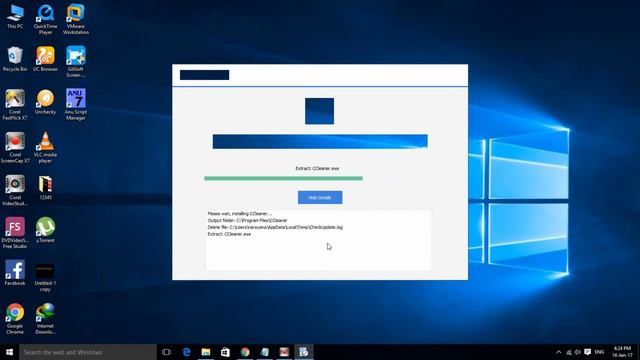
Task: Launch Unchecky shortcut
Action: tap(45, 102)
